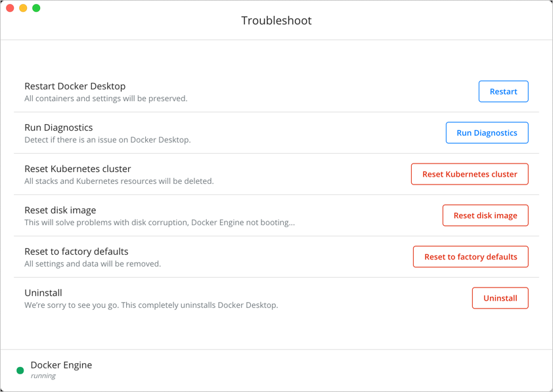This screenshot has width=553, height=392.
Task: Click the Run Diagnostics button
Action: point(487,133)
